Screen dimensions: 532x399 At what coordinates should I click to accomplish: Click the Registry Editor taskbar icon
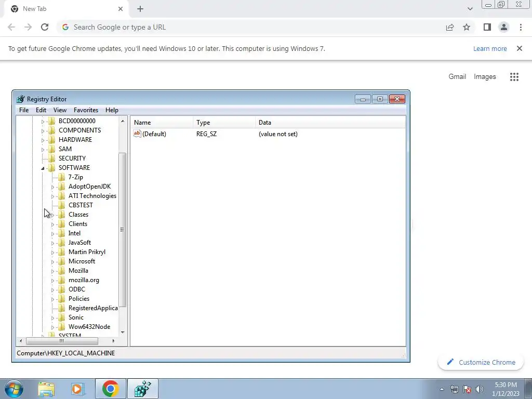pyautogui.click(x=142, y=389)
